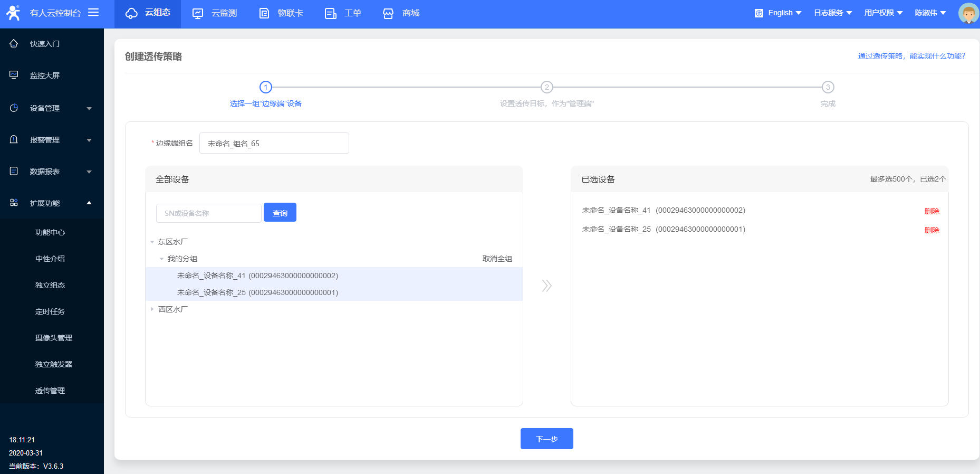Click the 下一步 next button

547,439
